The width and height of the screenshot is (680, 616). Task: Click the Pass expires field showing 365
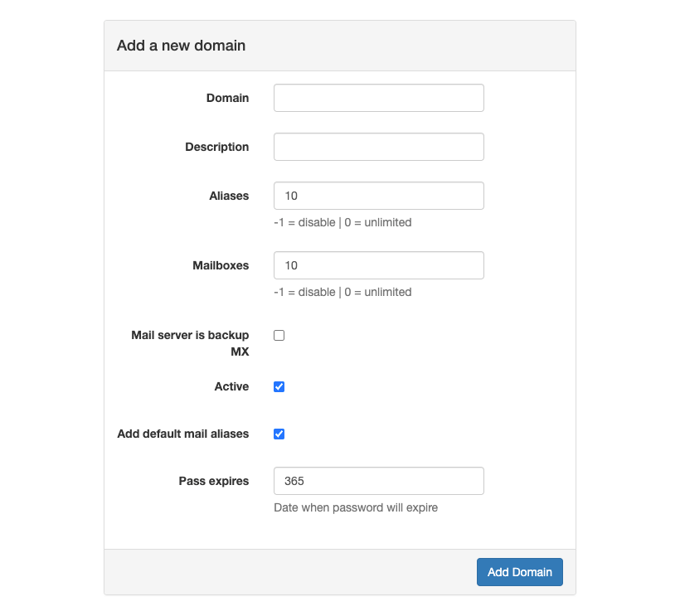click(x=378, y=481)
